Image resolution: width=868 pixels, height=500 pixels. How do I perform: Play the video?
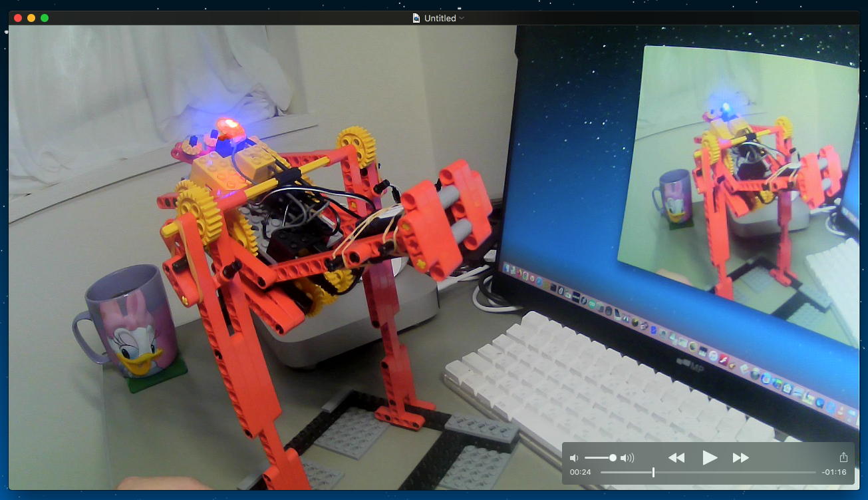click(x=710, y=457)
